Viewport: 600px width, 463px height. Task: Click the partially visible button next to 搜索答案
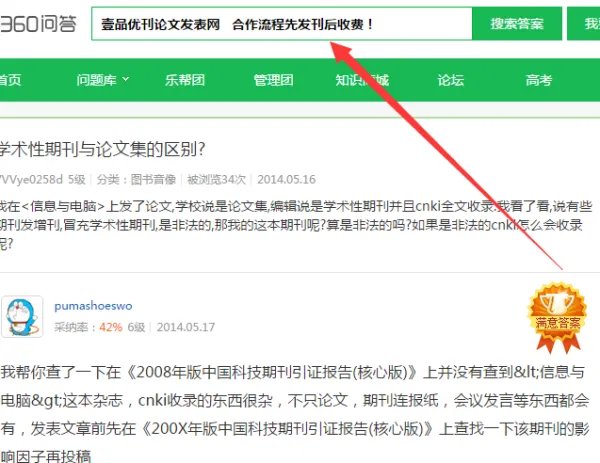(x=584, y=24)
